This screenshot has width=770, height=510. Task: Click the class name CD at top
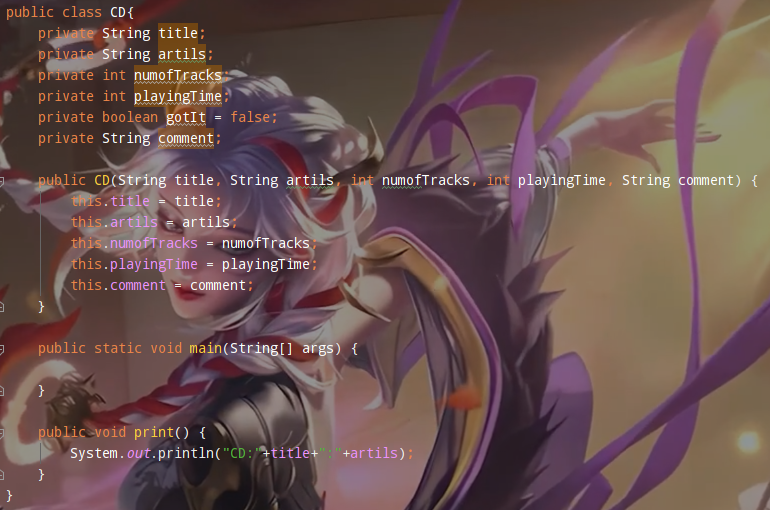118,12
